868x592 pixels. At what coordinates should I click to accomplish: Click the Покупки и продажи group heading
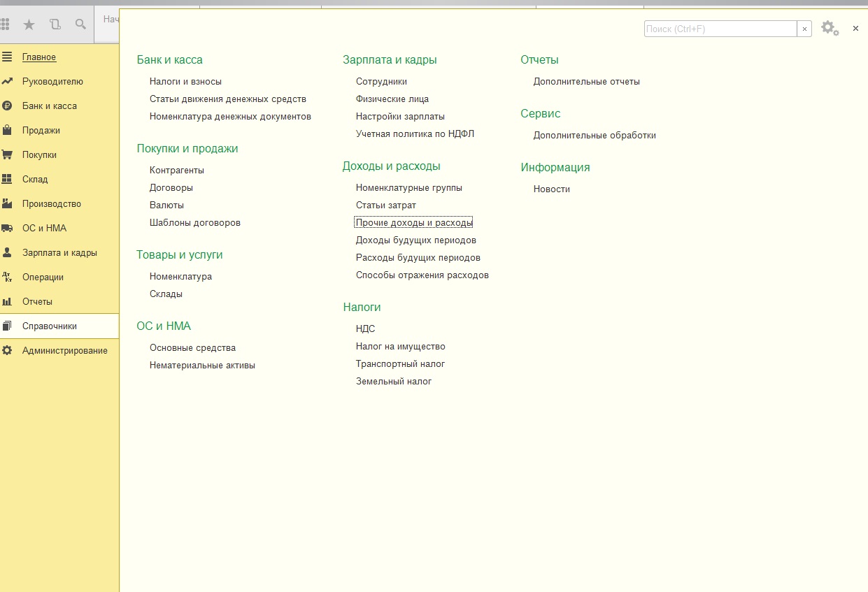pyautogui.click(x=187, y=149)
